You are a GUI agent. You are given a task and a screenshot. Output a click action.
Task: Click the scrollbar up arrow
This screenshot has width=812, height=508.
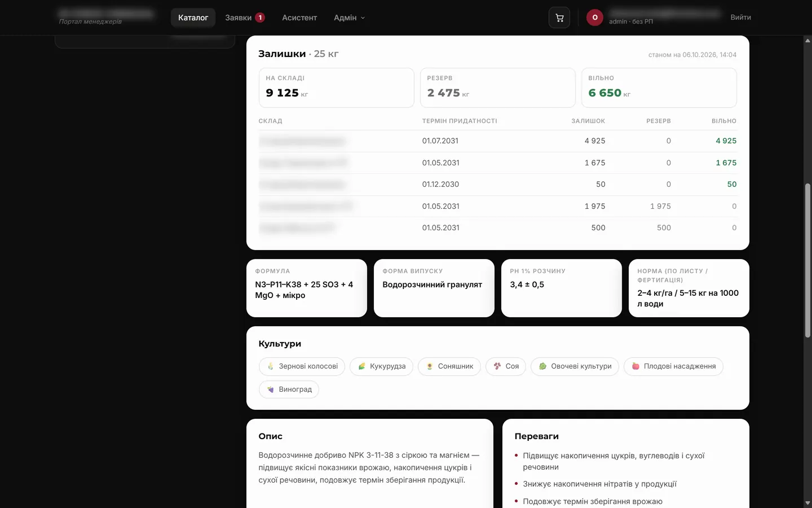tap(807, 40)
